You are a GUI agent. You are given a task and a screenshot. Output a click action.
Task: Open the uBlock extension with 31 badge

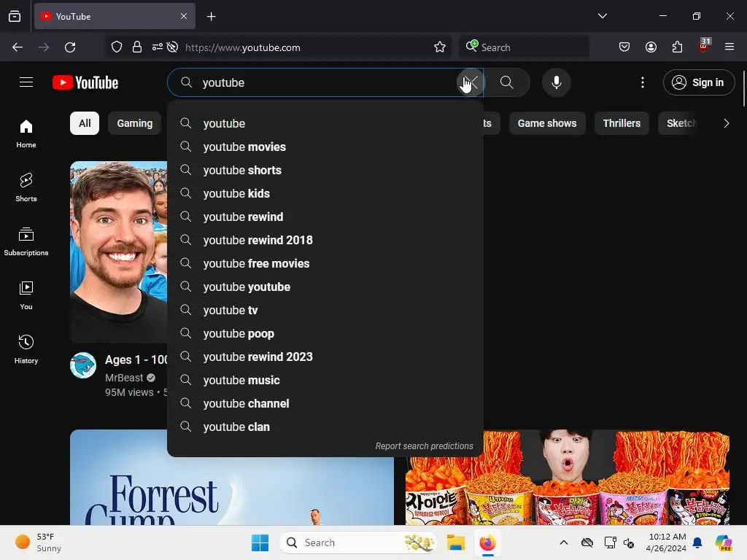pyautogui.click(x=704, y=46)
